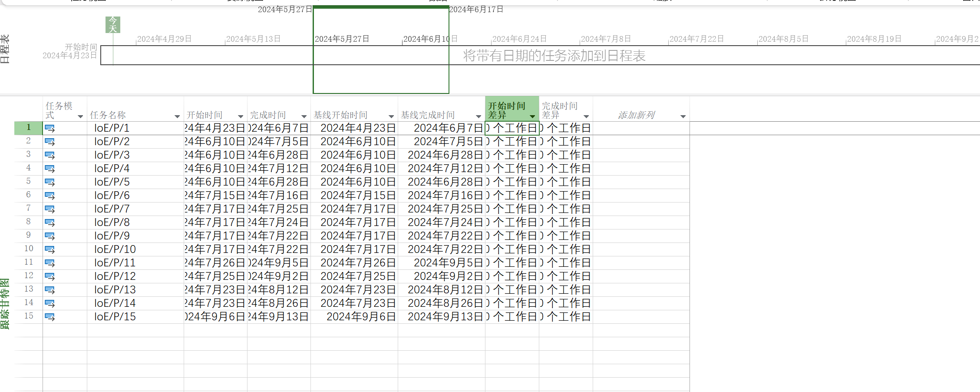Click task mode icon for IoE/P/10
This screenshot has height=392, width=980.
click(x=50, y=250)
